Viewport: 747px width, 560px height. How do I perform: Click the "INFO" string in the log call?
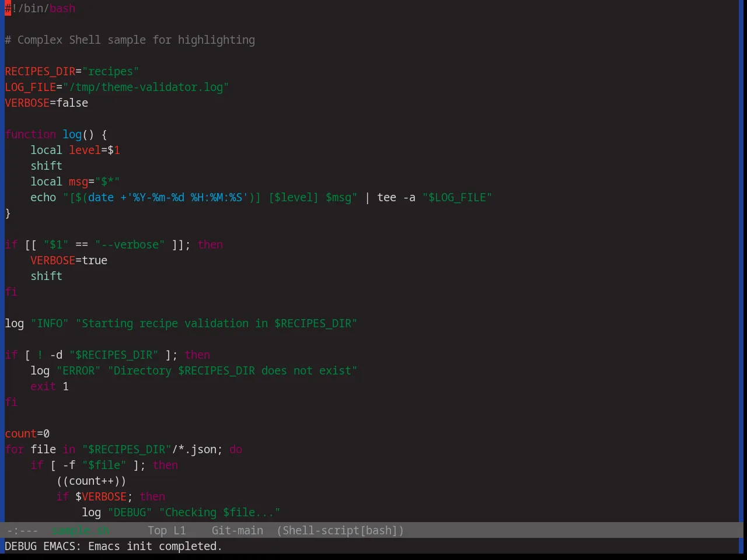click(50, 323)
